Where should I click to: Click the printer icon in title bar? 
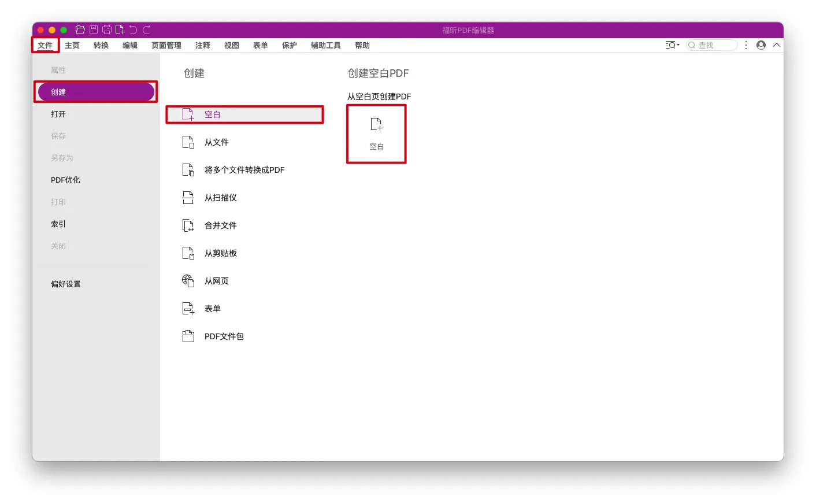(107, 29)
